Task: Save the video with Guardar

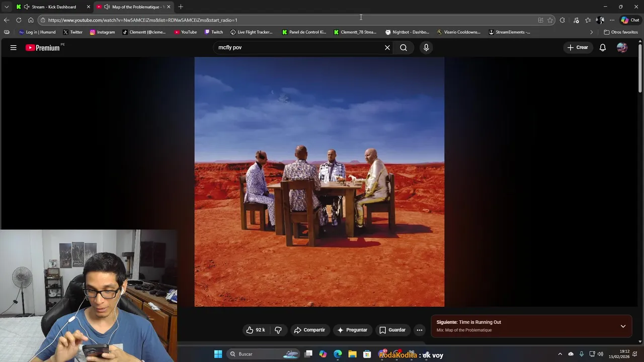Action: 392,330
